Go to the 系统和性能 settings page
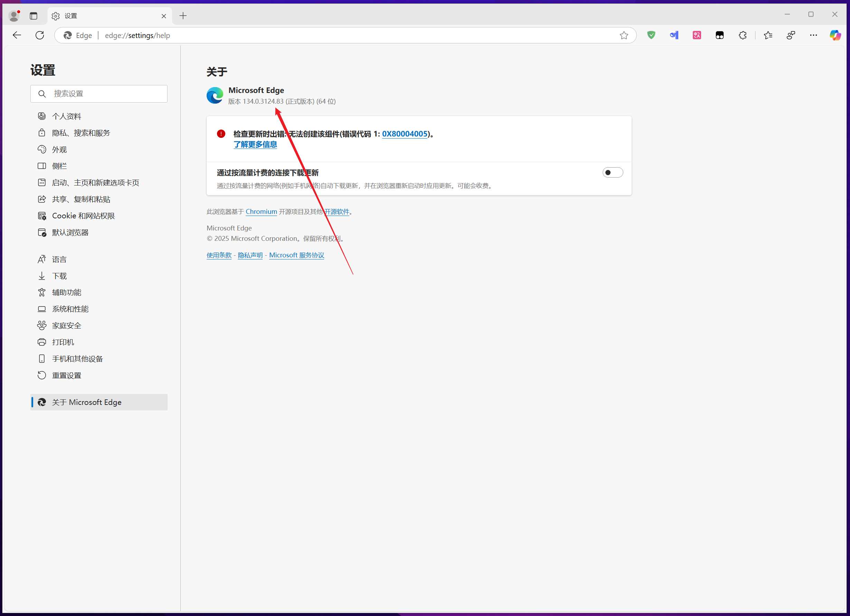850x616 pixels. (70, 309)
